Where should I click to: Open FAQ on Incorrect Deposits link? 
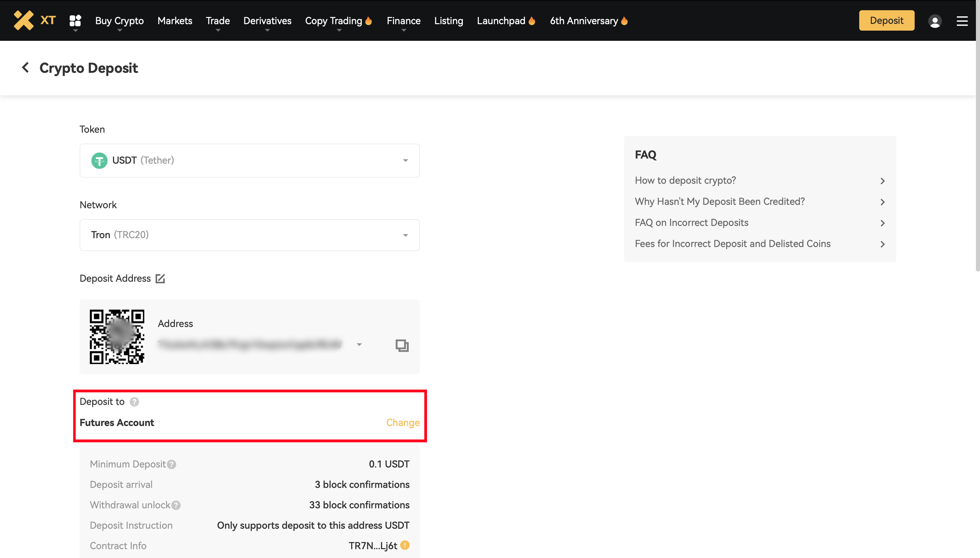(x=691, y=222)
